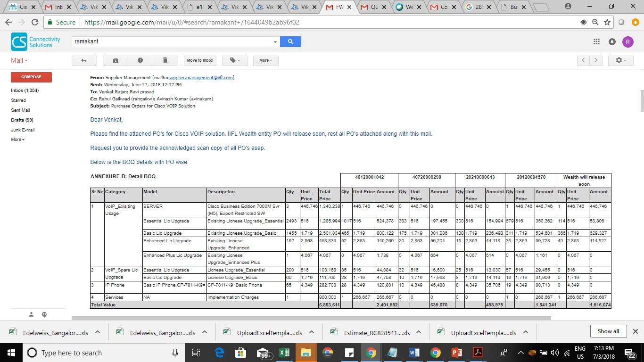The height and width of the screenshot is (362, 644).
Task: Click the back to search results arrow
Action: (x=84, y=60)
